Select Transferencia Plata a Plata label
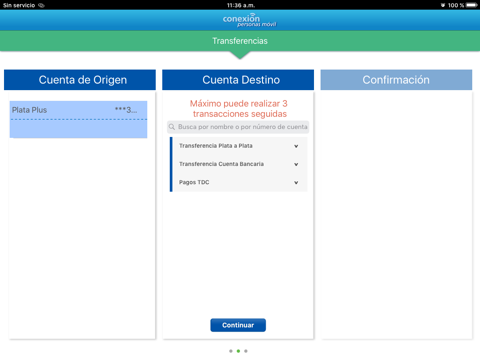The width and height of the screenshot is (480, 360). coord(216,146)
